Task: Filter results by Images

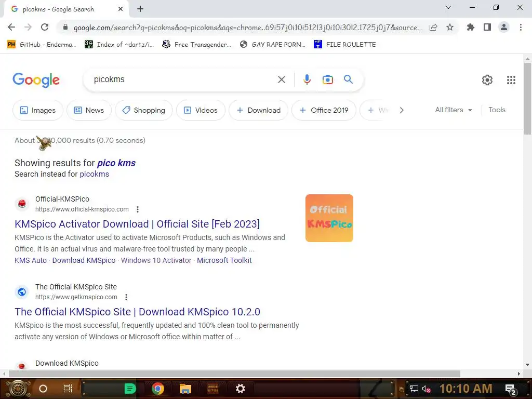Action: tap(37, 110)
